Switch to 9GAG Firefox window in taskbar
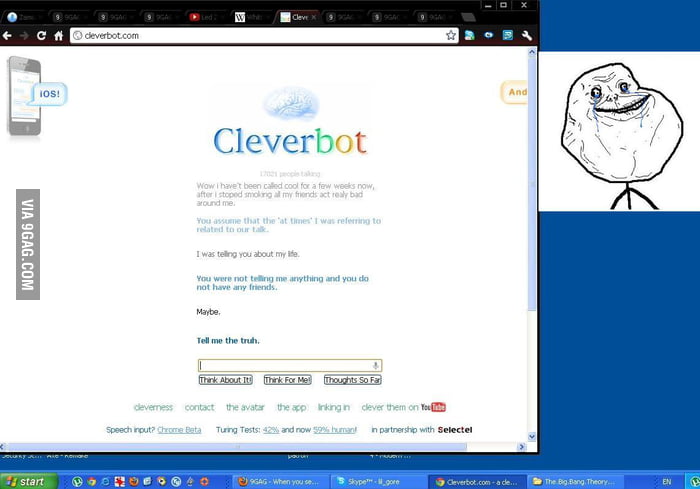The height and width of the screenshot is (489, 700). [x=279, y=481]
